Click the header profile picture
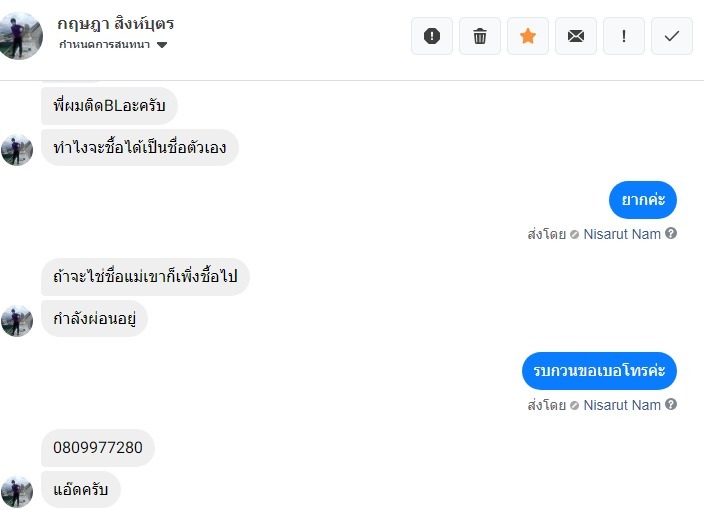This screenshot has height=510, width=704. pyautogui.click(x=22, y=34)
